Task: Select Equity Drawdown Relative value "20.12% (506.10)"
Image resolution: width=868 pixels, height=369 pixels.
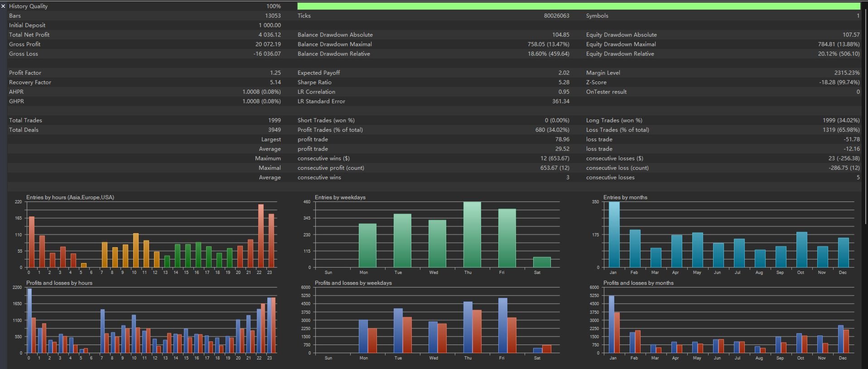Action: (x=839, y=54)
